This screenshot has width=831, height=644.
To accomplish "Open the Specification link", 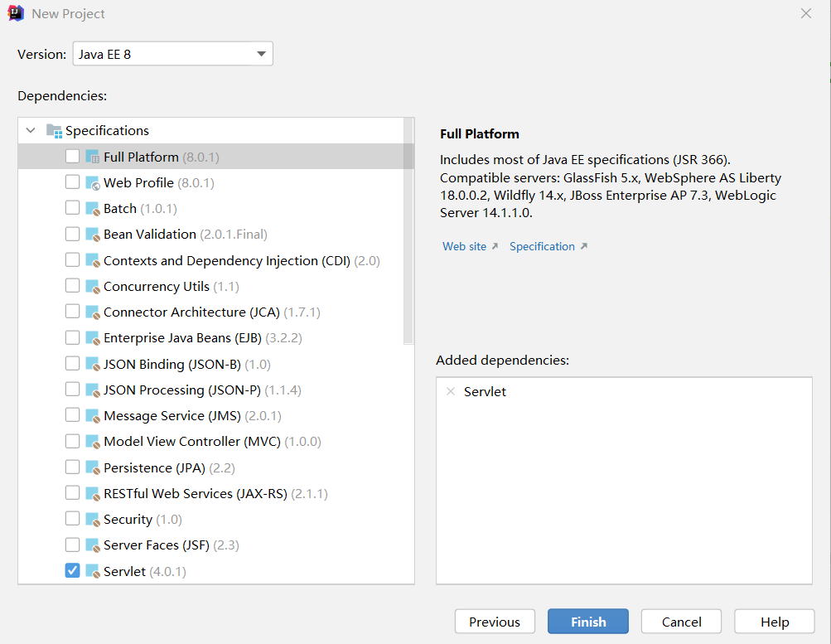I will [x=542, y=246].
